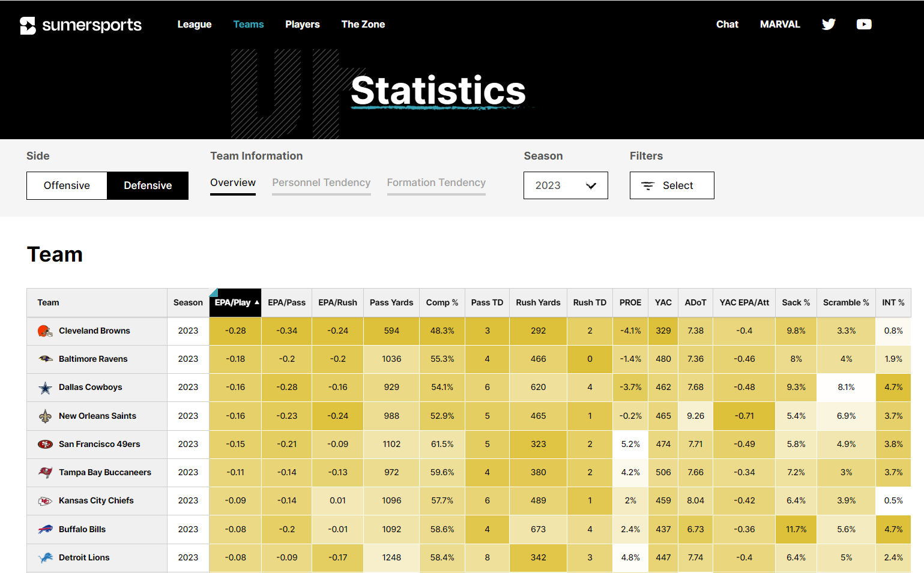The height and width of the screenshot is (573, 924).
Task: Click the New Orleans Saints fleur-de-lis logo
Action: click(45, 416)
